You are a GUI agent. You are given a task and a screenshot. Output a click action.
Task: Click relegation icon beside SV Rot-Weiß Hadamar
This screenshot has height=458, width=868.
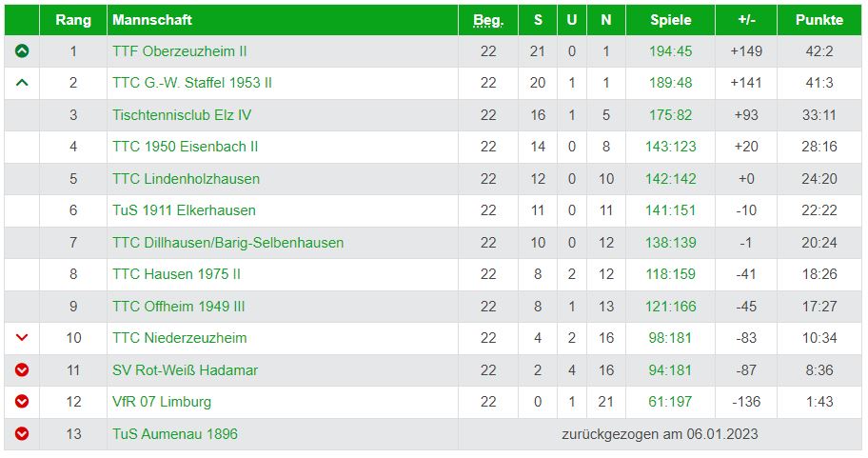coord(22,370)
